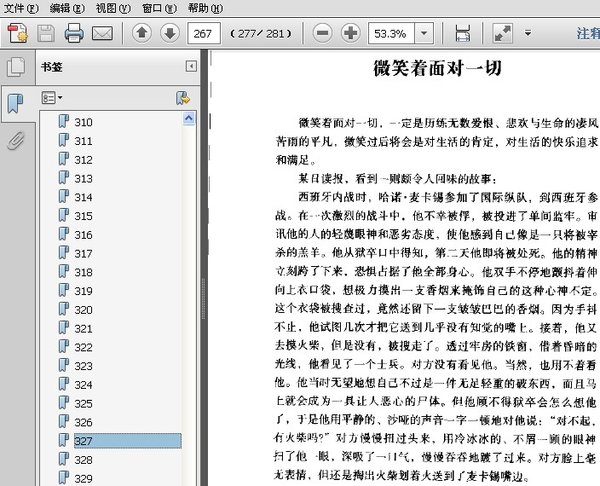Open the page thumbnails panel
This screenshot has height=486, width=600.
(x=15, y=68)
